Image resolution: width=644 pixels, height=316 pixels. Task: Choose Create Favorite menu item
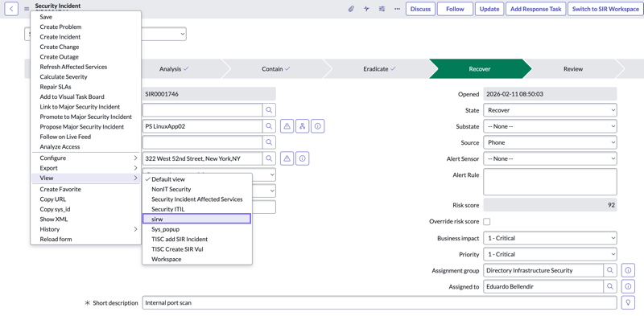(x=86, y=189)
